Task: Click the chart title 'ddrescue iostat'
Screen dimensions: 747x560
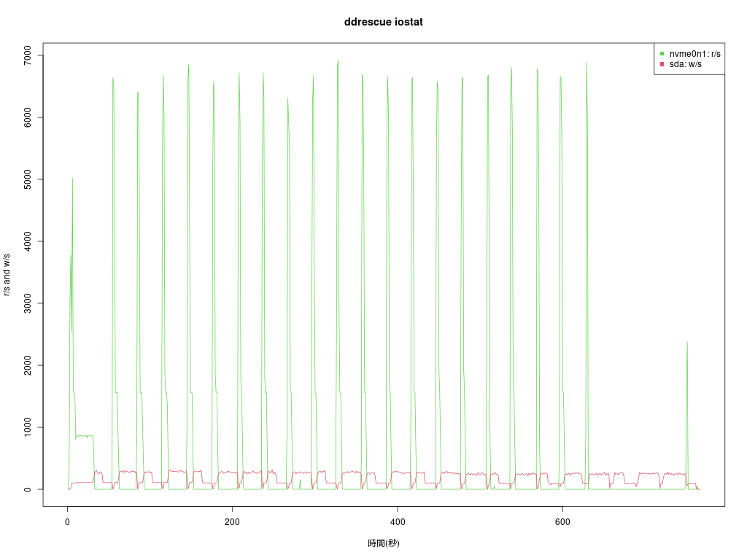Action: point(383,22)
